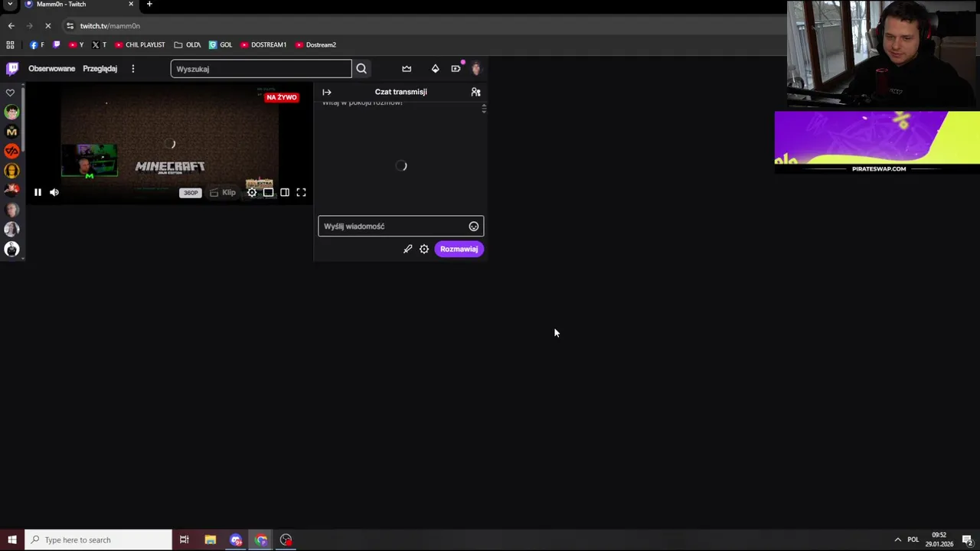Open browser apps grid shortcut
The width and height of the screenshot is (980, 551).
click(10, 45)
